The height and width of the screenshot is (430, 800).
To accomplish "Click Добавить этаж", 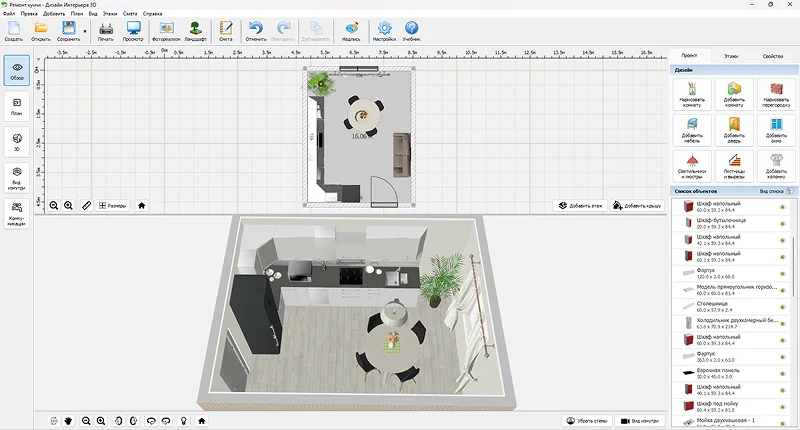I will point(580,206).
